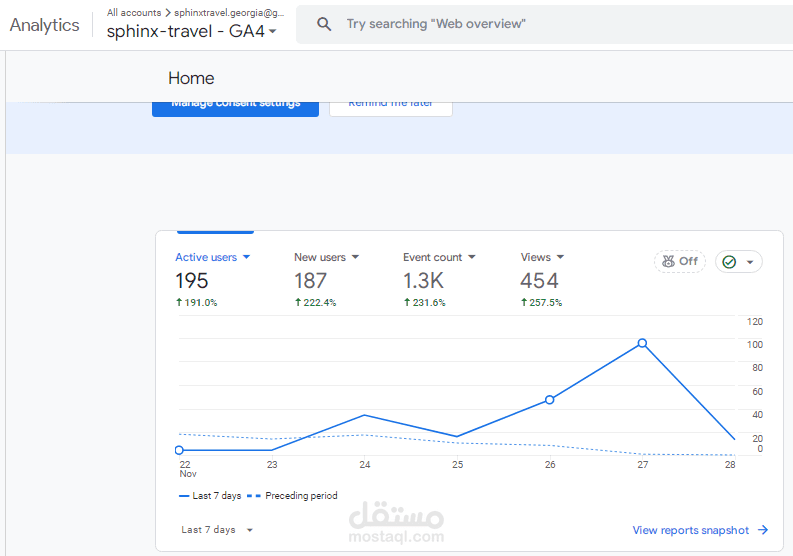Open the Views metric selector

pos(542,257)
